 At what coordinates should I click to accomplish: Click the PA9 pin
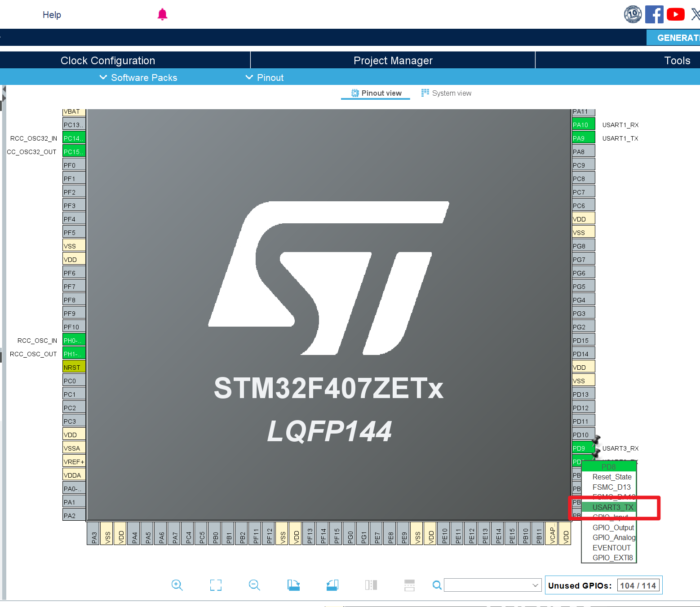584,138
